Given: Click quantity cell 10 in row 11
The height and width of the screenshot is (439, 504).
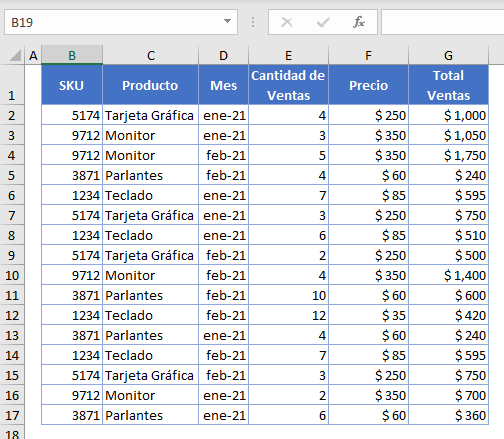Looking at the screenshot, I should (289, 295).
